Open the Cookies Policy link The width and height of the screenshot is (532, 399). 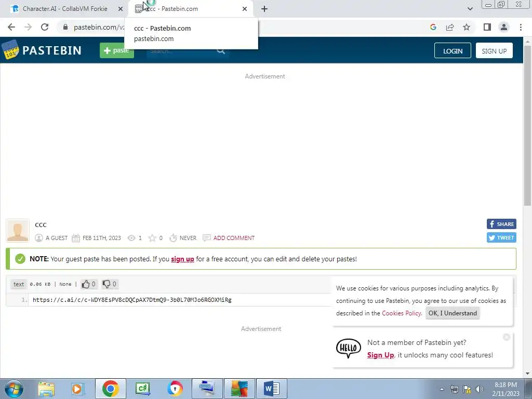tap(402, 313)
